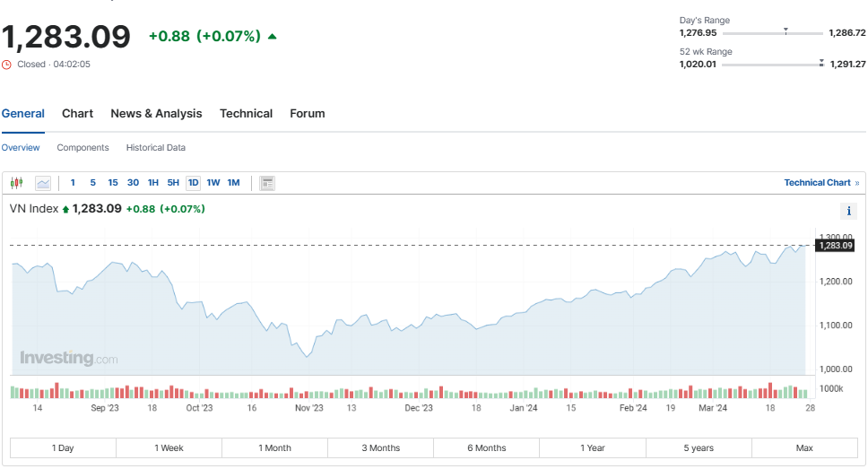Open the chart info icon

(x=848, y=211)
